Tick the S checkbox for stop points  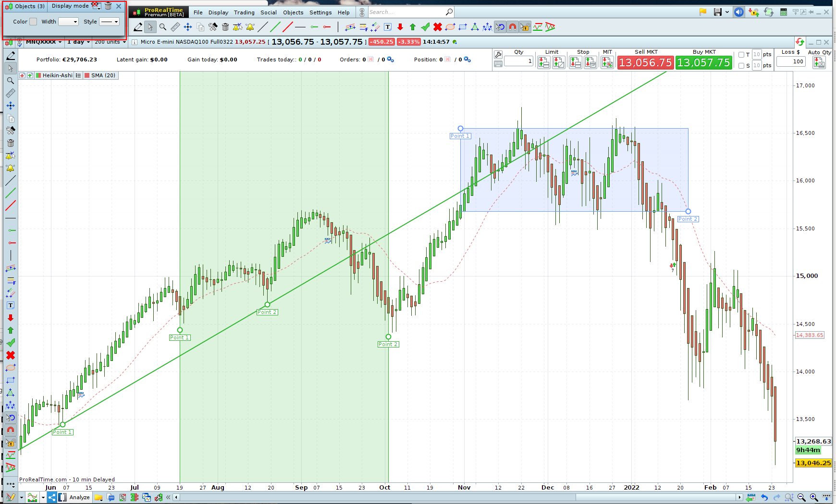click(x=741, y=66)
